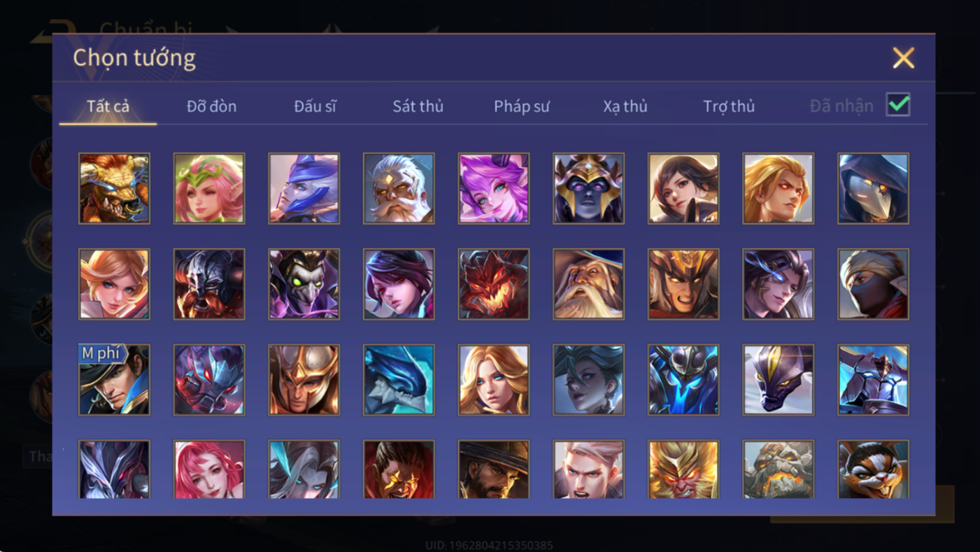
Task: Close the Chọn tướng dialog
Action: [903, 57]
